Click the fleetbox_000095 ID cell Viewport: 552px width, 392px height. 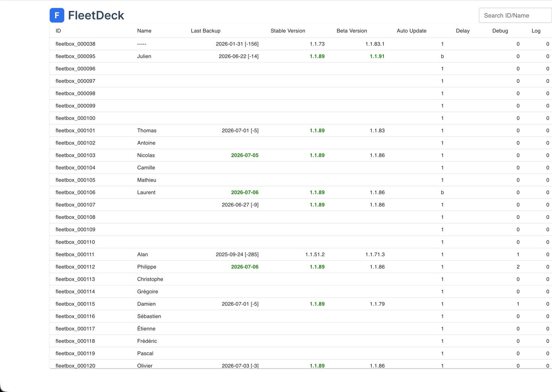pos(75,56)
